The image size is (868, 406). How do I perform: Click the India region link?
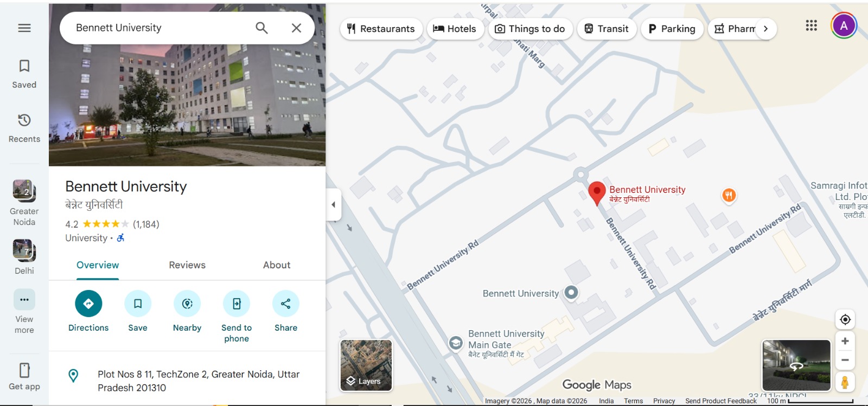point(606,401)
